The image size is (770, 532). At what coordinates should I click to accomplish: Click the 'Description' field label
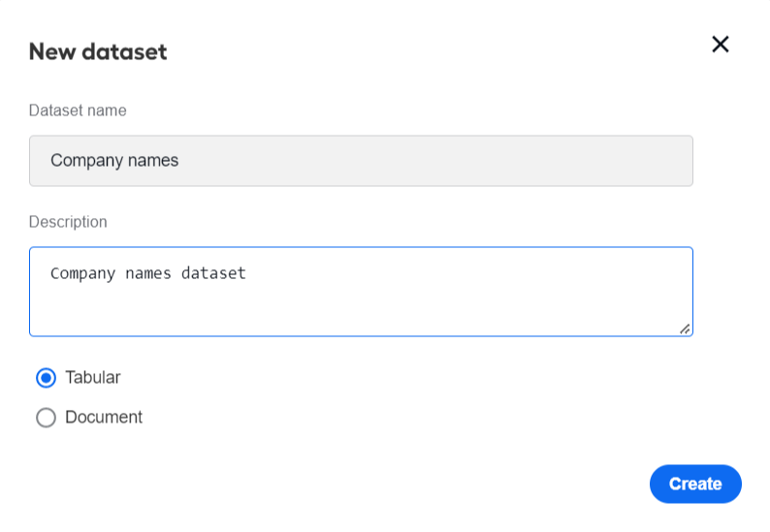pyautogui.click(x=68, y=222)
